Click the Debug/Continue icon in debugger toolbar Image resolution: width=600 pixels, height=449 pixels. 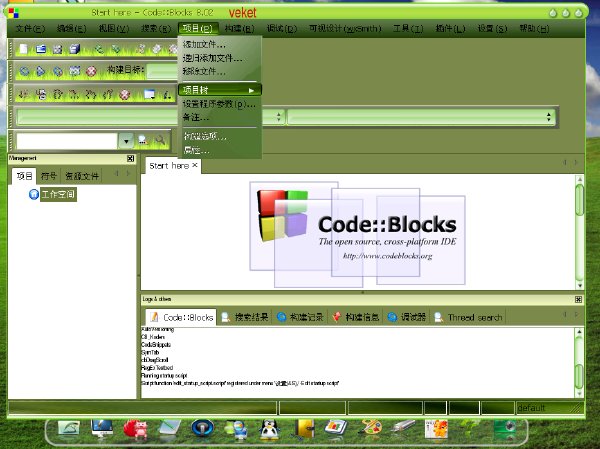[x=24, y=94]
